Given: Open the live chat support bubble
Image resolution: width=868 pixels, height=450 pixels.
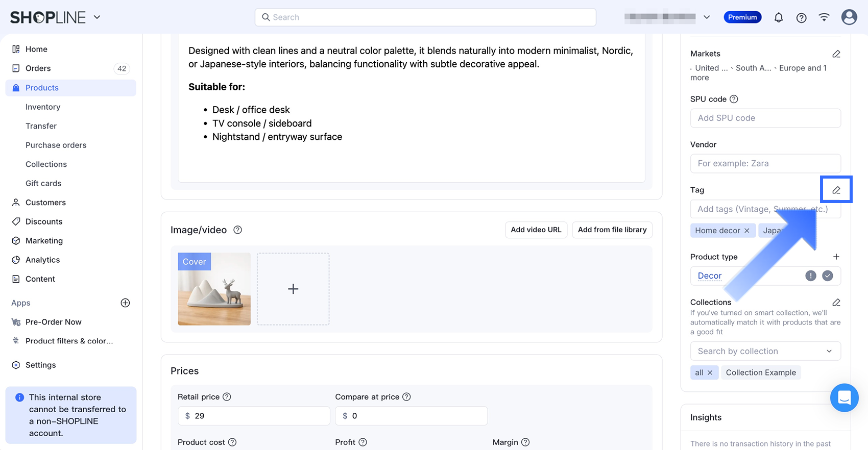Looking at the screenshot, I should point(844,397).
